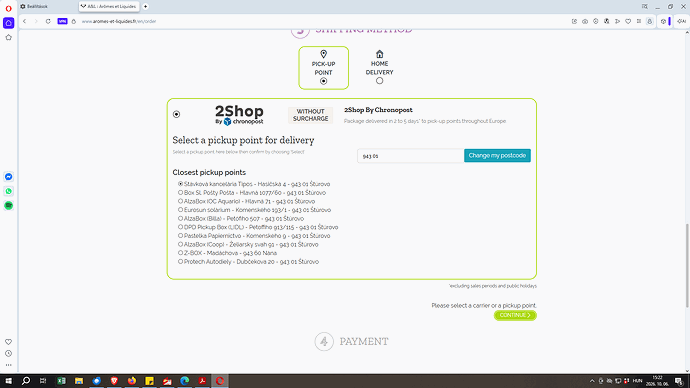Expand the hidden system tray icons chevron
690x388 pixels.
click(592, 381)
